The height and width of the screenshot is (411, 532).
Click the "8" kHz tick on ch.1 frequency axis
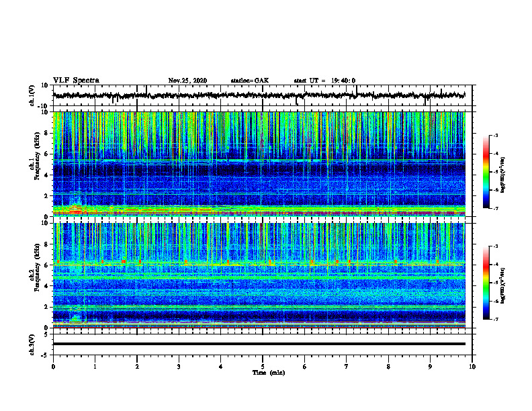coord(47,133)
